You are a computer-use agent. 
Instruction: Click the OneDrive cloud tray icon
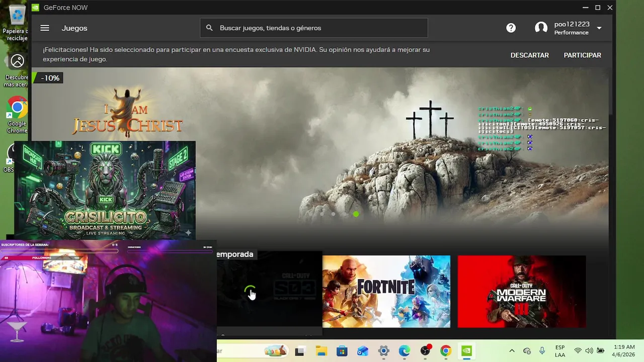[527, 351]
